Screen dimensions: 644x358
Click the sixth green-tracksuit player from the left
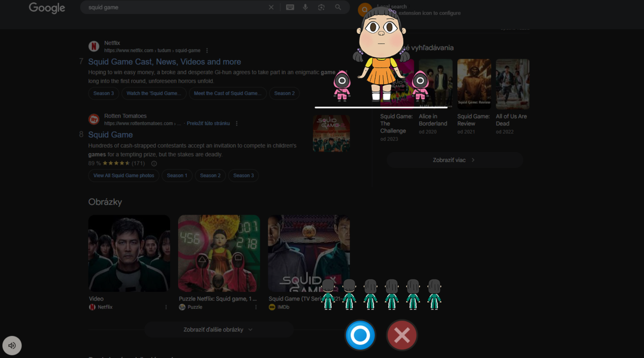click(434, 294)
